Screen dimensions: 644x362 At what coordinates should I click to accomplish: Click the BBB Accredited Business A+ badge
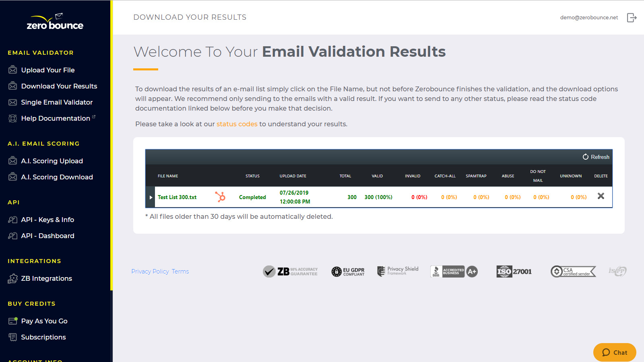[x=454, y=271]
